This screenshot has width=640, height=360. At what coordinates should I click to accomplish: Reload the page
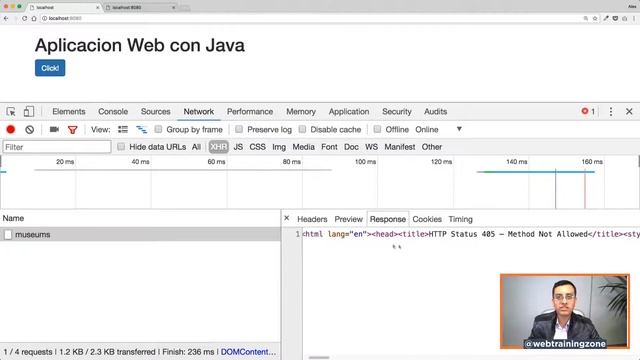coord(24,18)
